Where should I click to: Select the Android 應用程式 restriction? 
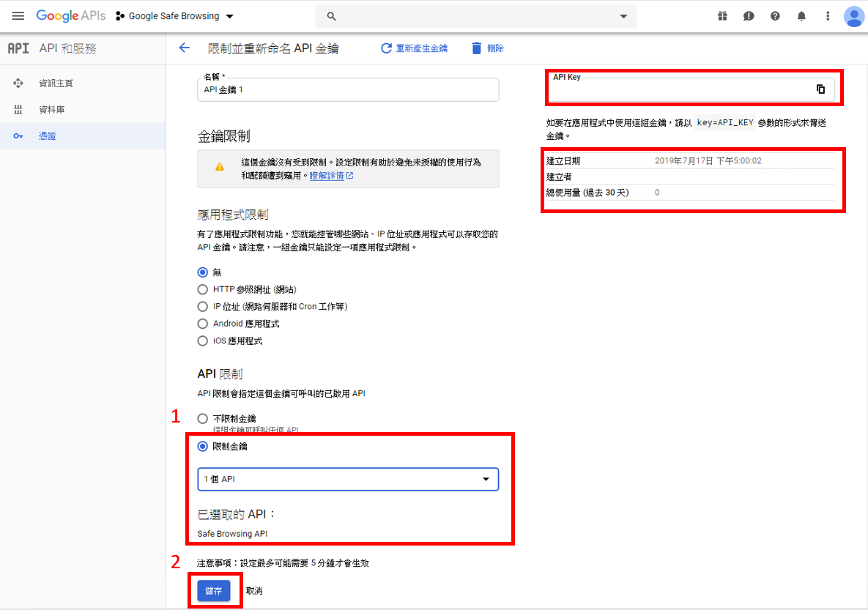click(x=202, y=323)
